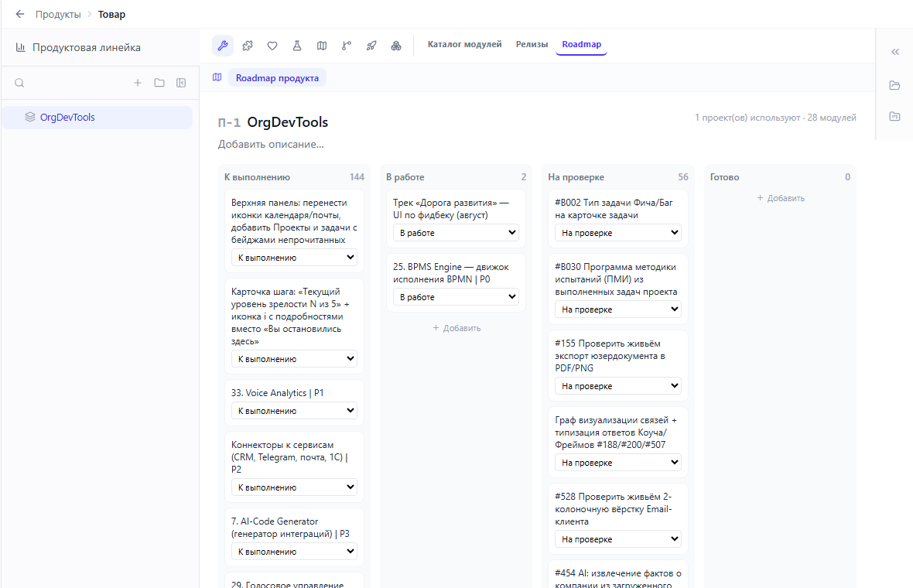
Task: Click the Товар breadcrumb text
Action: 111,15
